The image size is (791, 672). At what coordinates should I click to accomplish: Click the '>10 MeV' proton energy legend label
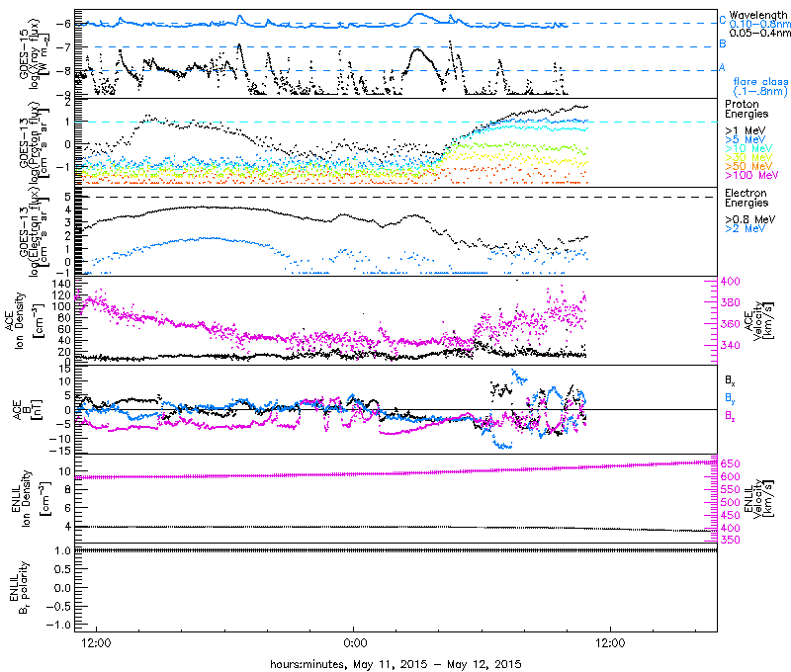(x=748, y=148)
